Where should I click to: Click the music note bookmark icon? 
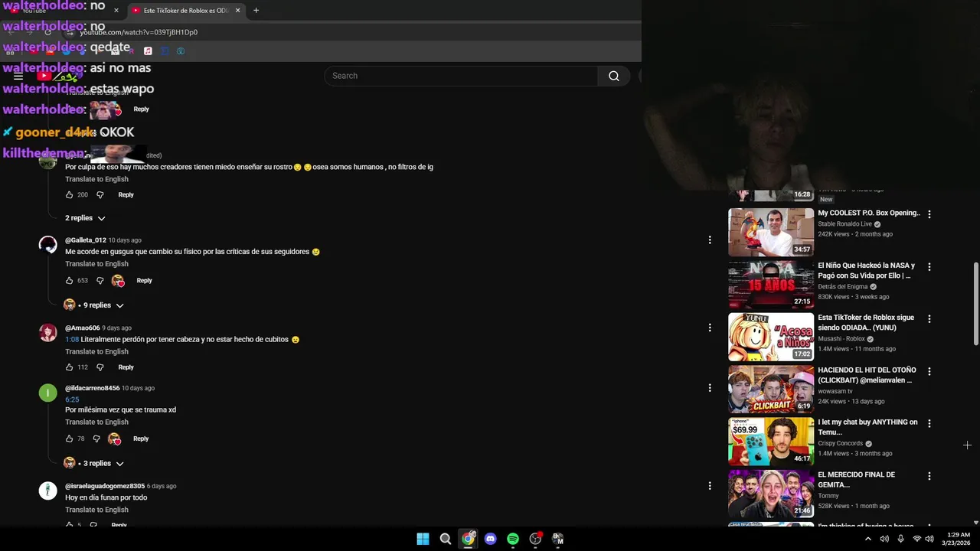pyautogui.click(x=148, y=51)
